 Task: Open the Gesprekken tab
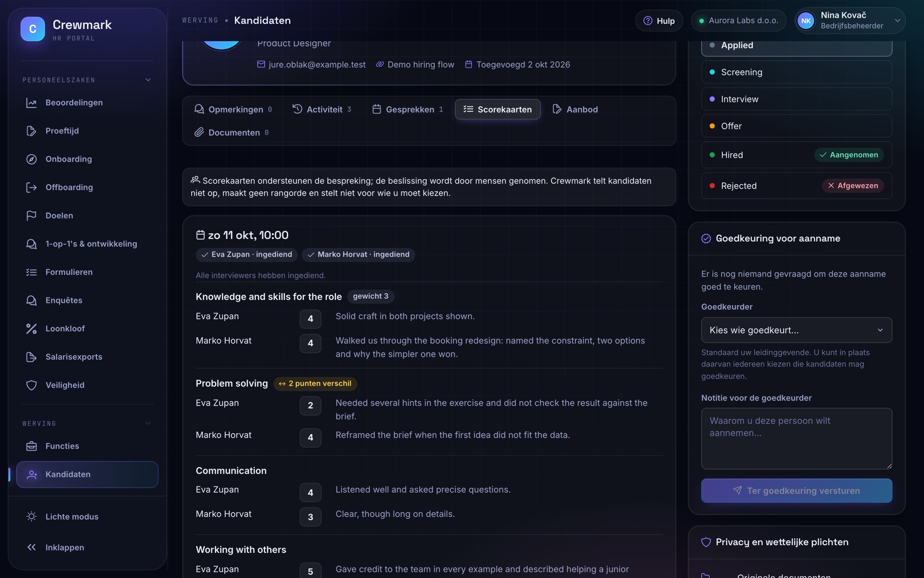coord(407,109)
